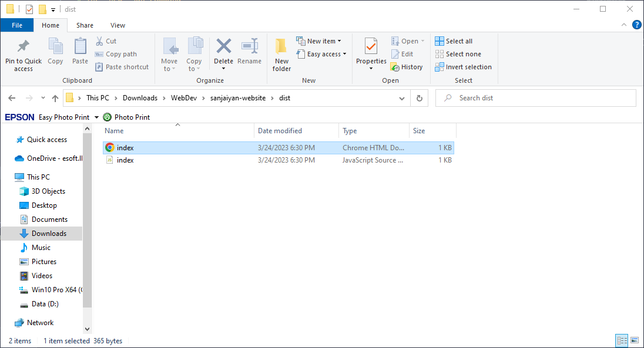
Task: Expand the address bar history dropdown
Action: 401,98
